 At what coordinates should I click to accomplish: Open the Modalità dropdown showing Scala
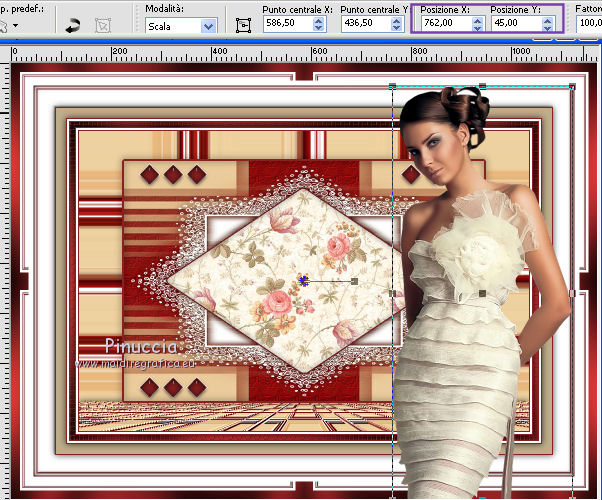(x=180, y=26)
